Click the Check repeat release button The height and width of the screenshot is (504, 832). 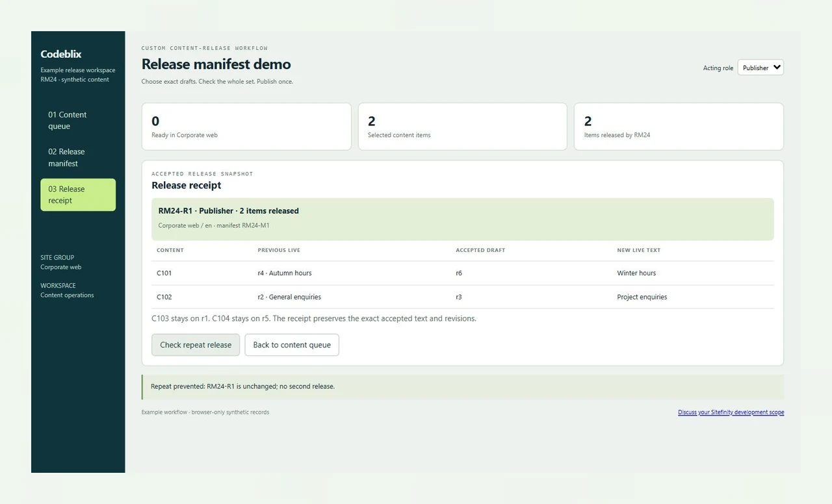[196, 345]
